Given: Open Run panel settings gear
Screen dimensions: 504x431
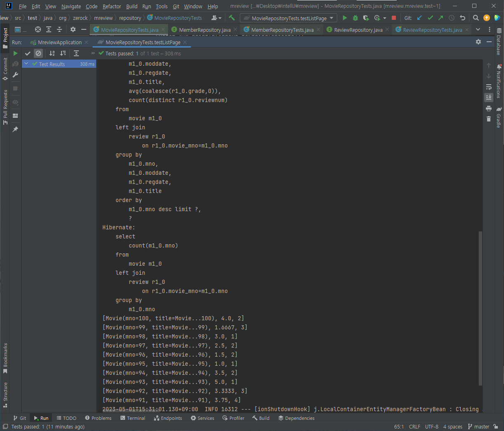Looking at the screenshot, I should click(x=478, y=42).
